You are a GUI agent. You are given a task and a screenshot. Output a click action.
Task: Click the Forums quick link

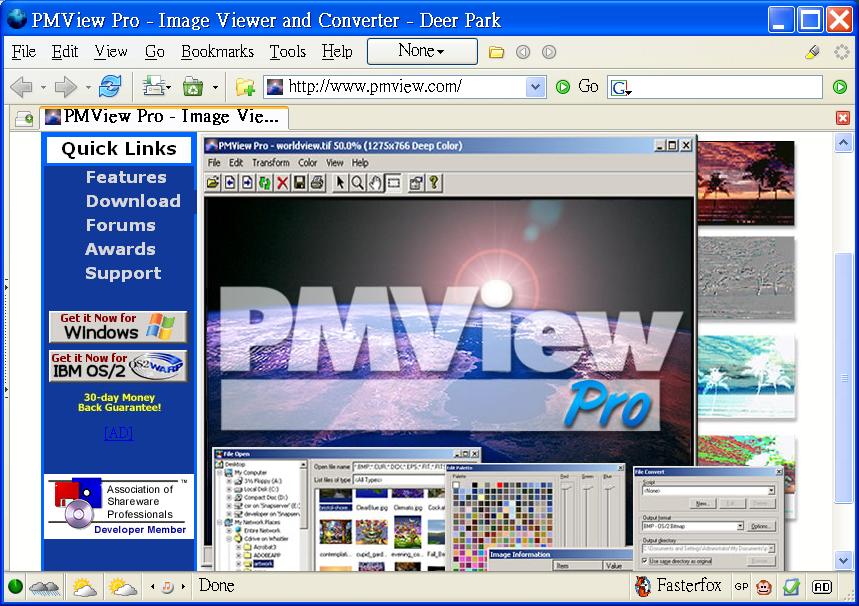tap(121, 225)
